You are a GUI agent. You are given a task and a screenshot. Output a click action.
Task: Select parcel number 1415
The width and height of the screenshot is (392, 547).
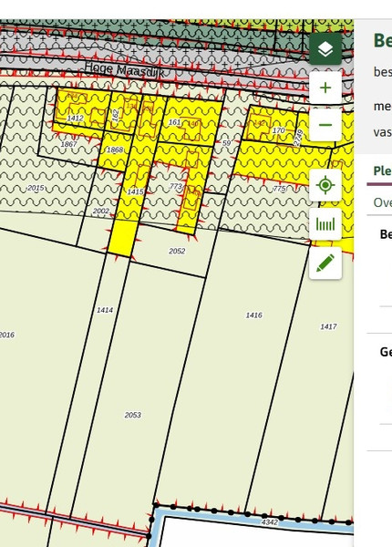pyautogui.click(x=135, y=191)
